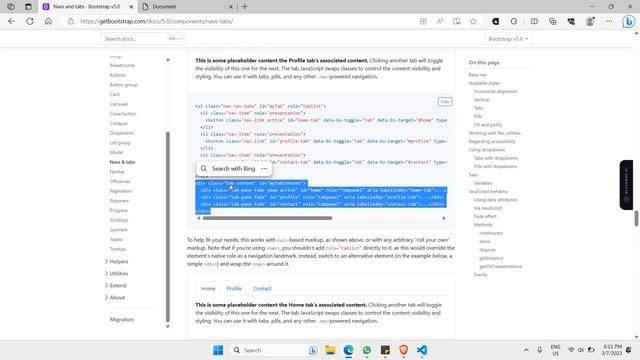This screenshot has width=640, height=360.
Task: Click the taskbar Search box
Action: click(x=275, y=350)
